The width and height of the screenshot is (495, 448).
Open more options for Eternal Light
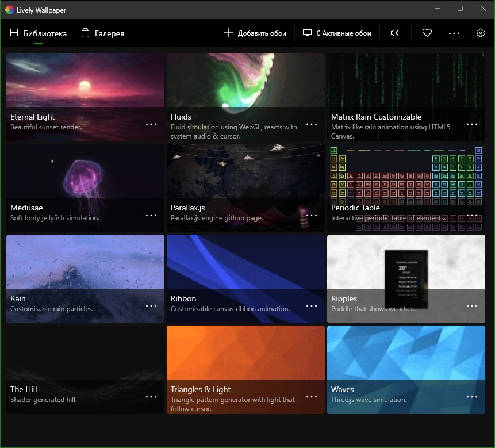click(151, 124)
